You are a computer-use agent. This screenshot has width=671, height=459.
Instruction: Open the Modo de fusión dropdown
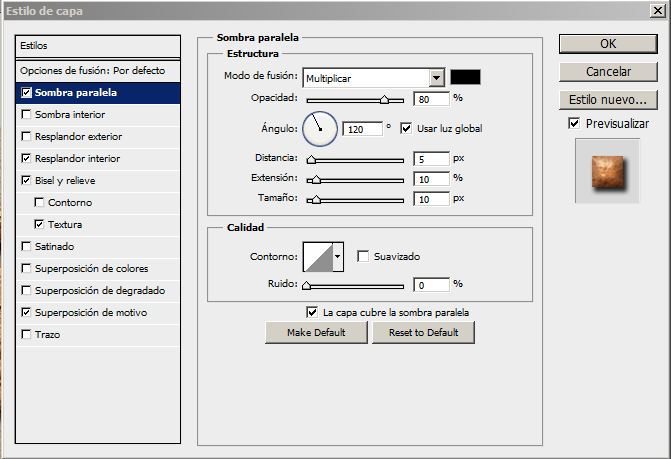click(436, 78)
